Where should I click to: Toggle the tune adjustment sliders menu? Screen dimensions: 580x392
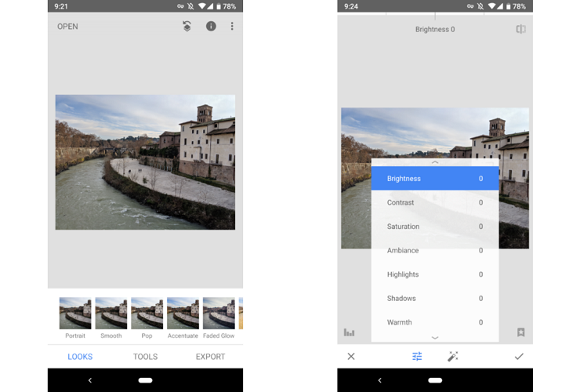[417, 356]
